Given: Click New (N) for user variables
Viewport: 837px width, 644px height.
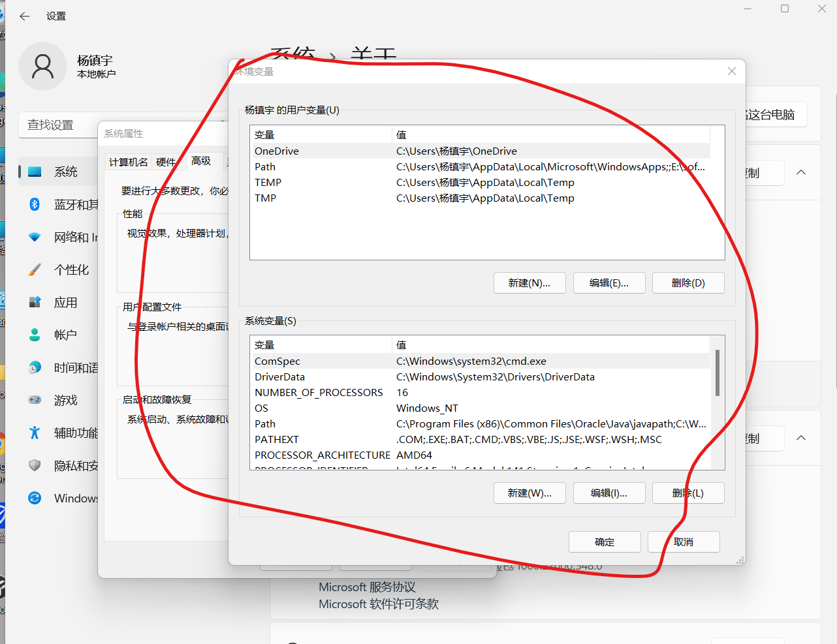Looking at the screenshot, I should (529, 283).
